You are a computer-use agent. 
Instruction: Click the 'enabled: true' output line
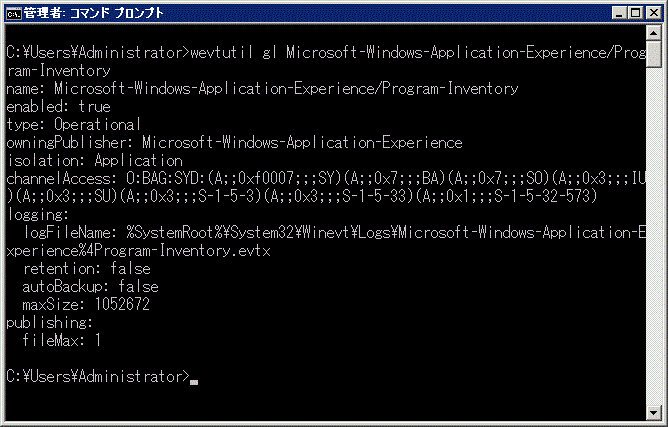coord(58,107)
